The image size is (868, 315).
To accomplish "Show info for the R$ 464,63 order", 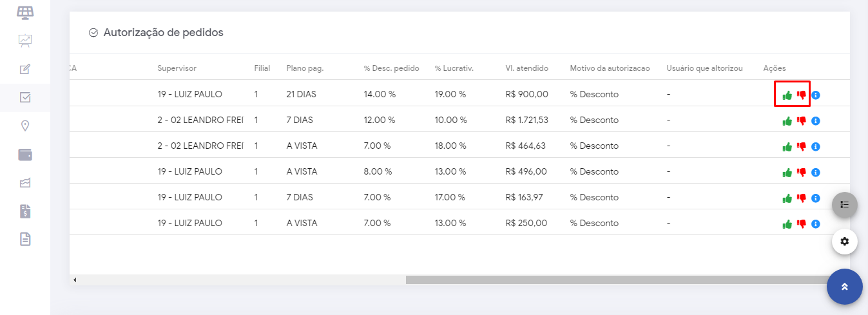I will 816,147.
